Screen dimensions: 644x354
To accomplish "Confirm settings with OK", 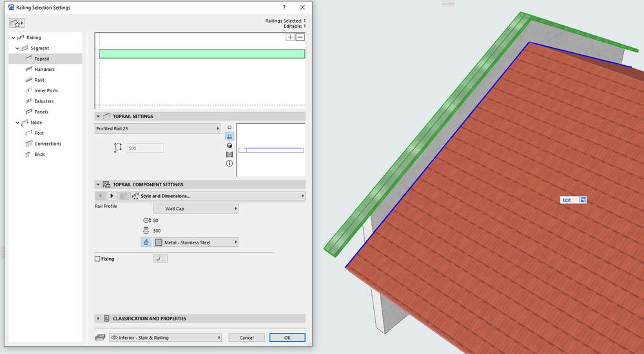I will 287,338.
